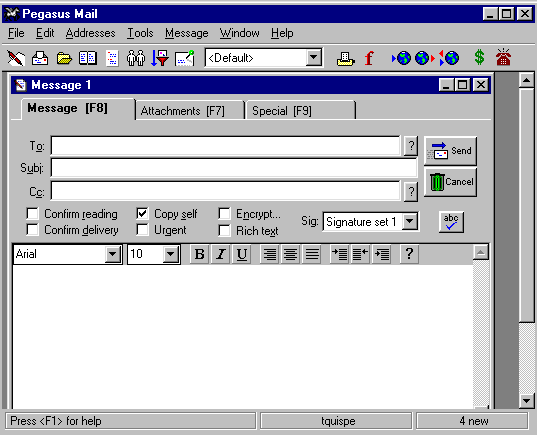Image resolution: width=537 pixels, height=435 pixels.
Task: Click into the To address field
Action: (225, 146)
